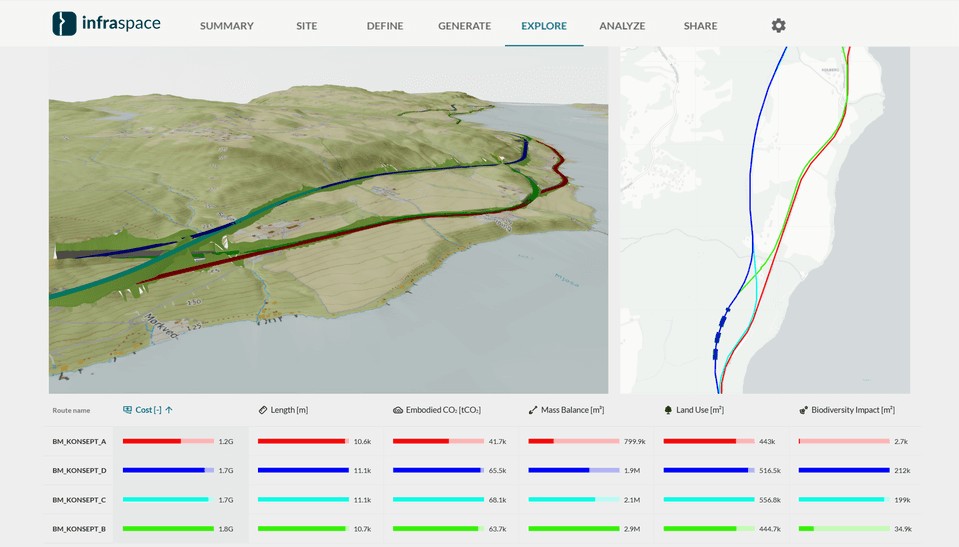The width and height of the screenshot is (959, 547).
Task: Open the settings gear icon
Action: (778, 25)
